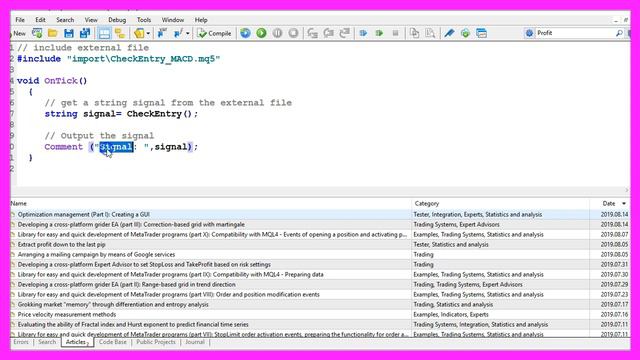Click the Pause debugging icon
640x360 pixels.
coord(277,33)
